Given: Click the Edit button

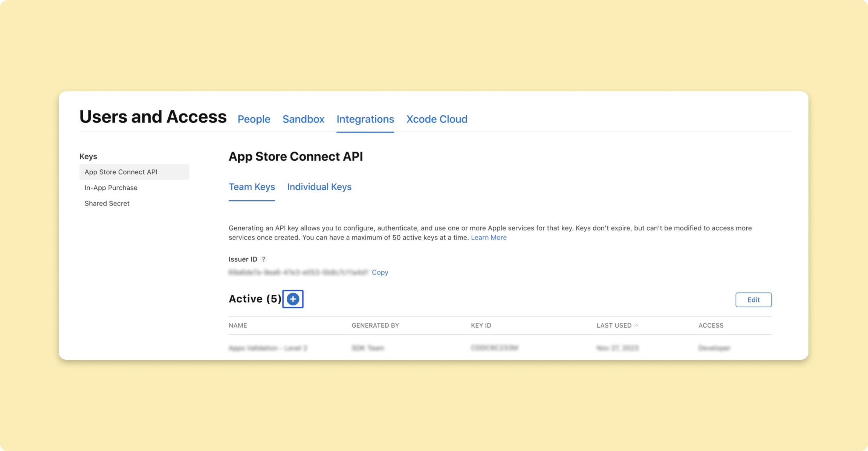Looking at the screenshot, I should coord(753,300).
